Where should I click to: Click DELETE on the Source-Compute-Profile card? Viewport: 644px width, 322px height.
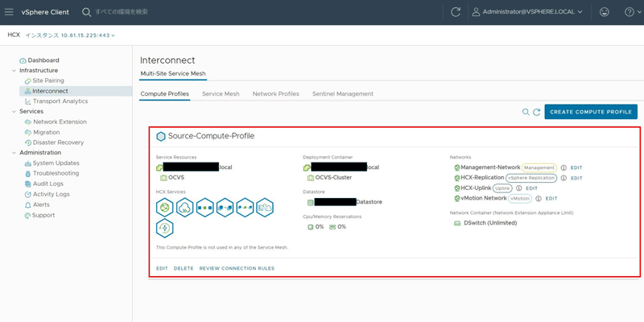tap(184, 269)
